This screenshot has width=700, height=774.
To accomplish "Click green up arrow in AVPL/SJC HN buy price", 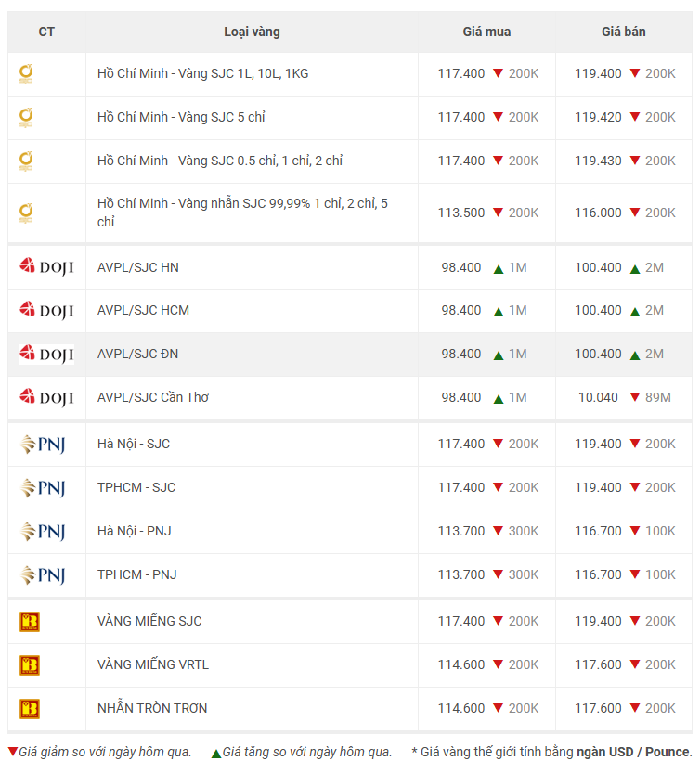I will point(499,269).
